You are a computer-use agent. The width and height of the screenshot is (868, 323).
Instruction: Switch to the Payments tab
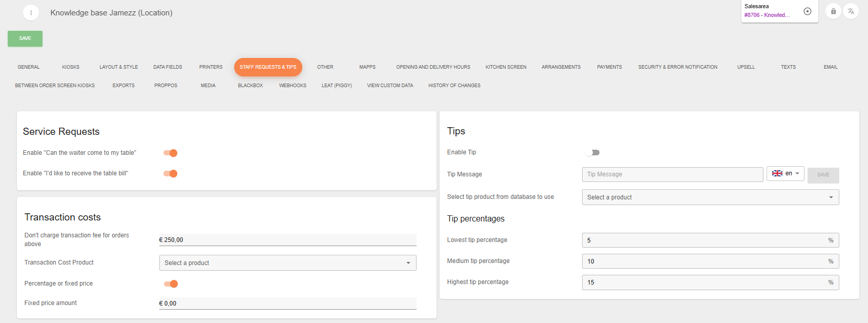point(609,67)
